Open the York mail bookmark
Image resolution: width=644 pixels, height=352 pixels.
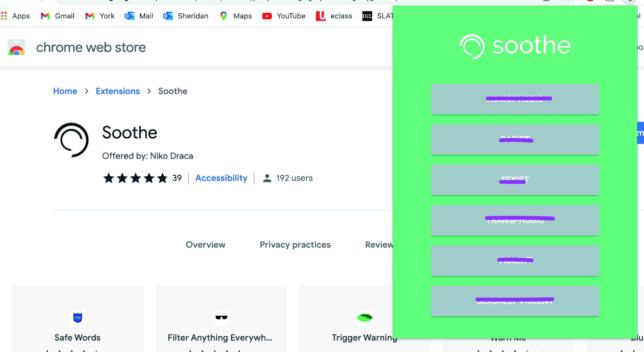point(100,16)
